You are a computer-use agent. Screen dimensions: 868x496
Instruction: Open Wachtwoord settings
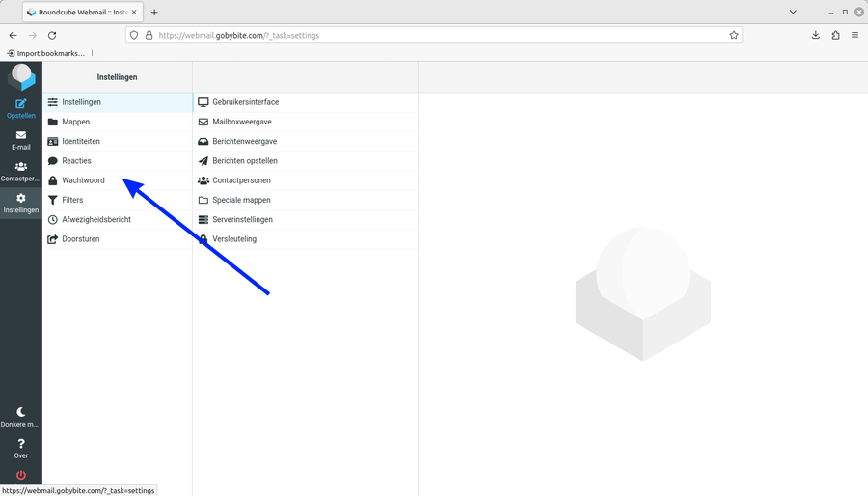(83, 180)
